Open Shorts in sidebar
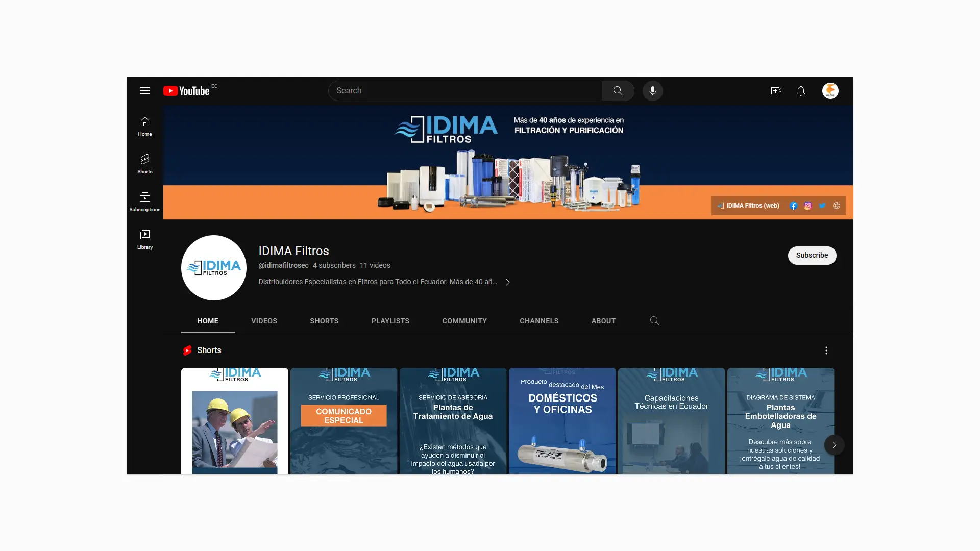The height and width of the screenshot is (551, 980). [145, 164]
